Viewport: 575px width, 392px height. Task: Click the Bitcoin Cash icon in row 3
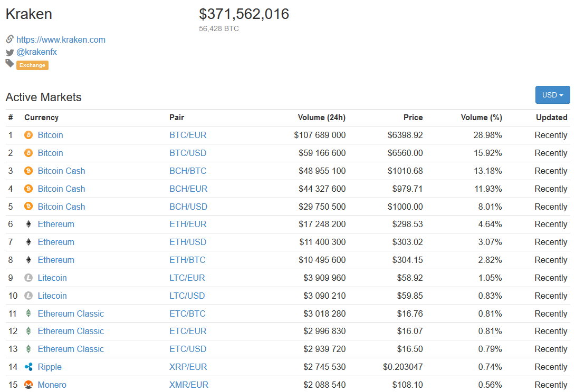[28, 171]
